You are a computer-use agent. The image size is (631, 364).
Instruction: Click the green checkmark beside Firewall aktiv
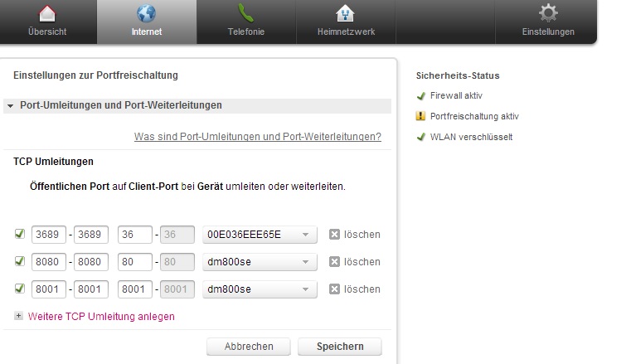[x=421, y=96]
